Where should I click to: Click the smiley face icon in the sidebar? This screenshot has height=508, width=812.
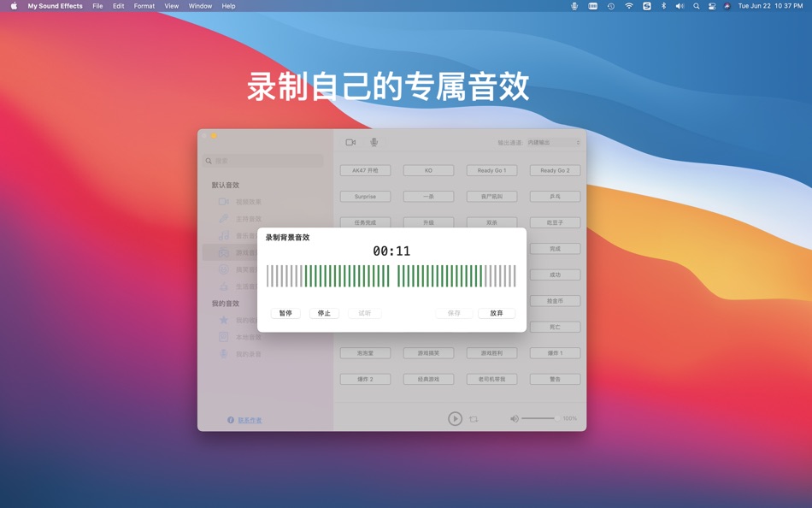pos(224,269)
